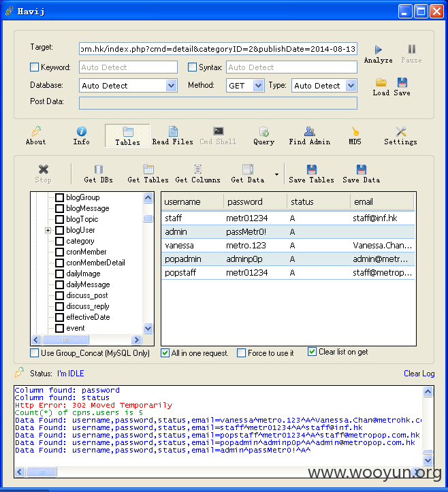Click the Clear Log link
This screenshot has height=492, width=448.
pyautogui.click(x=419, y=374)
